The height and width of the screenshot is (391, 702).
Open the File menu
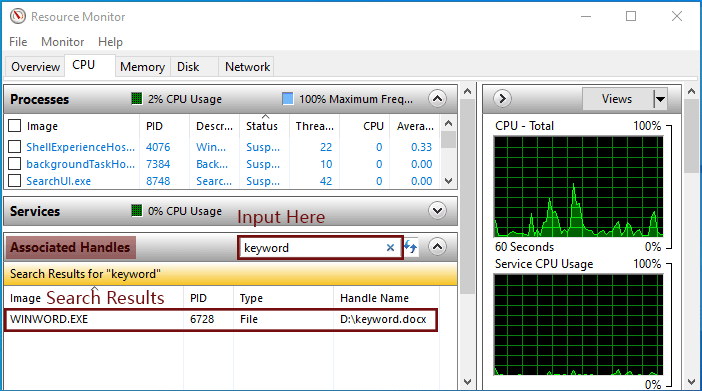click(18, 42)
